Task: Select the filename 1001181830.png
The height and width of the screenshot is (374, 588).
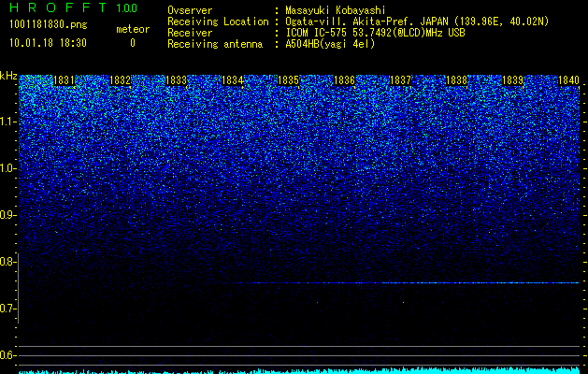Action: [49, 25]
